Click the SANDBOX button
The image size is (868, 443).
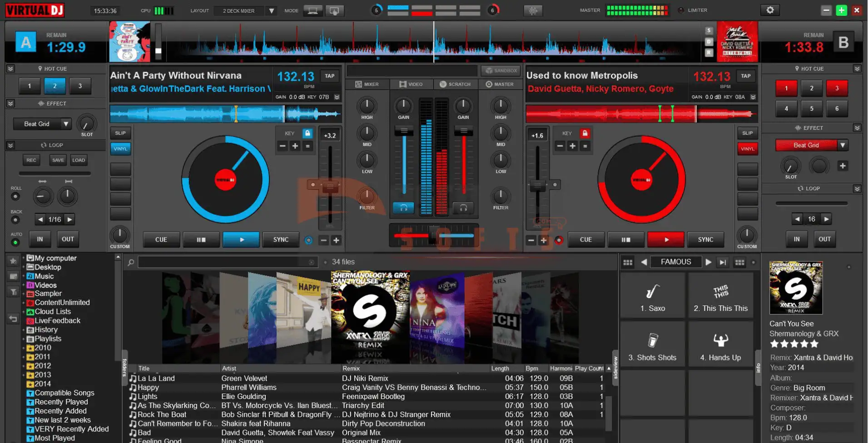point(501,70)
